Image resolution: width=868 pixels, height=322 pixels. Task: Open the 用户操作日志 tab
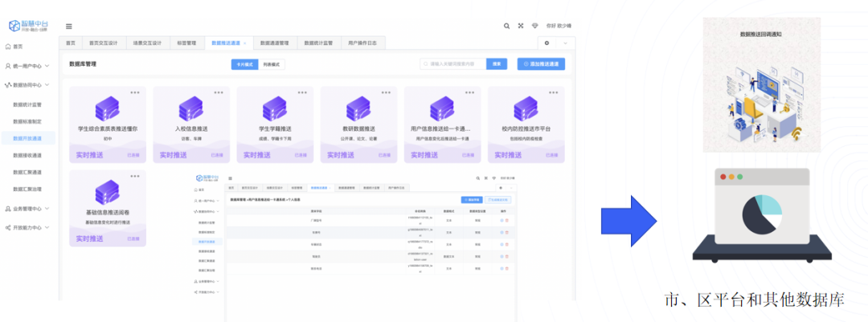(x=364, y=43)
